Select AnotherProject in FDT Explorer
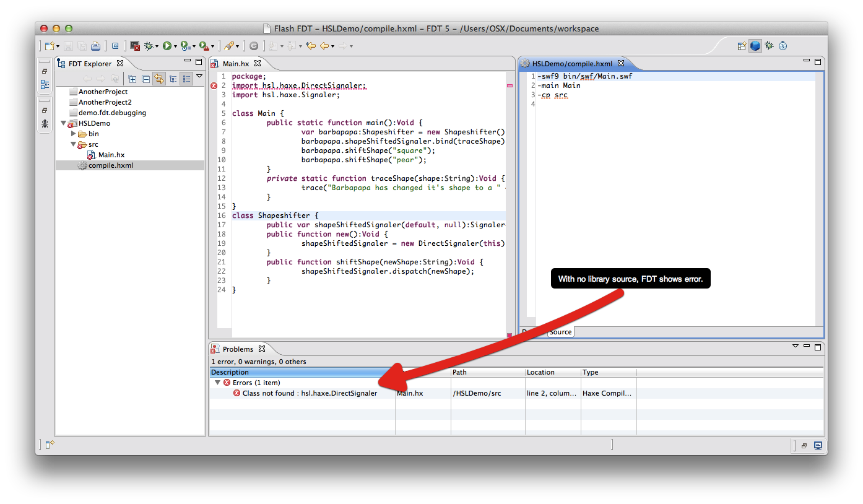This screenshot has width=863, height=504. pyautogui.click(x=103, y=92)
